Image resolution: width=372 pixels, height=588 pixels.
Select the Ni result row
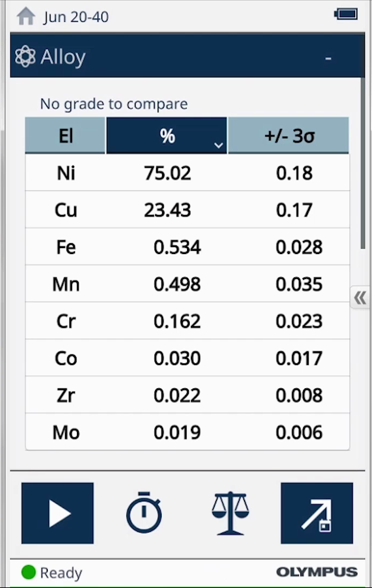click(187, 173)
